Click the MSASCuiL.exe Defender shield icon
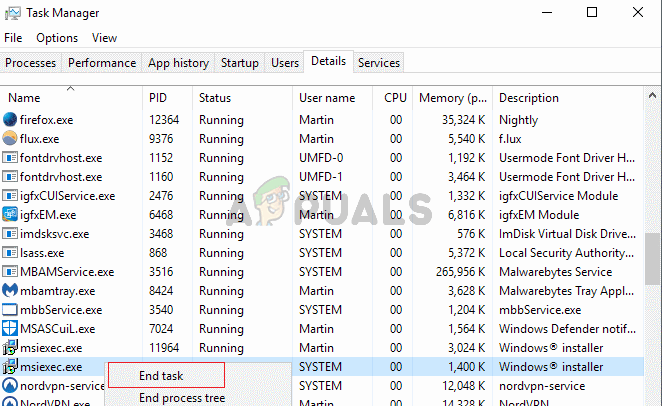 [x=10, y=328]
